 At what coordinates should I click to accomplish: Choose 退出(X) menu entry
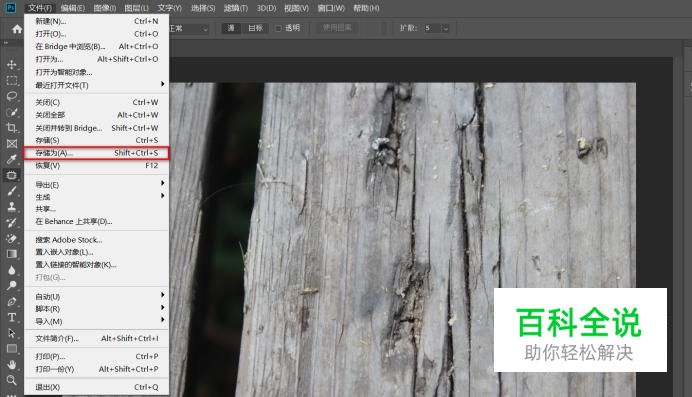96,387
